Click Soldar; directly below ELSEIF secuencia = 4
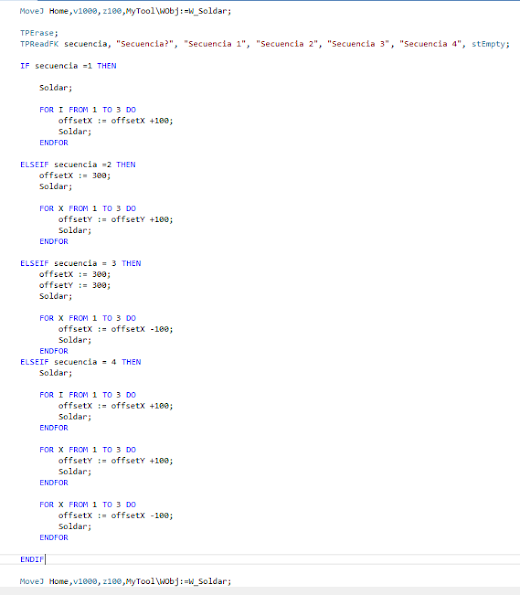520x595 pixels. coord(55,373)
